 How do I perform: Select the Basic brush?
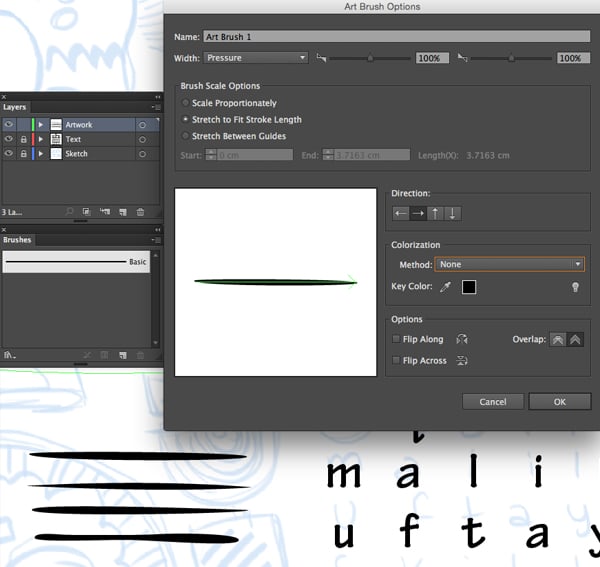[x=76, y=262]
